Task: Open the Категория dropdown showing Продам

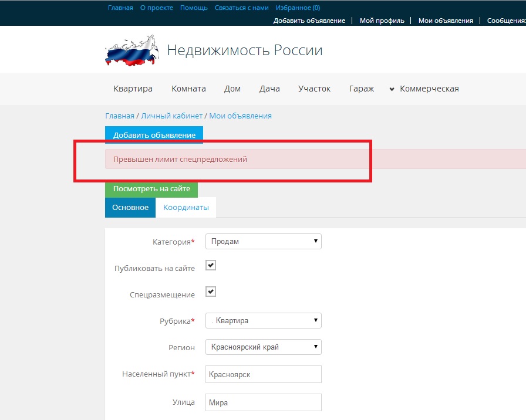Action: [264, 241]
